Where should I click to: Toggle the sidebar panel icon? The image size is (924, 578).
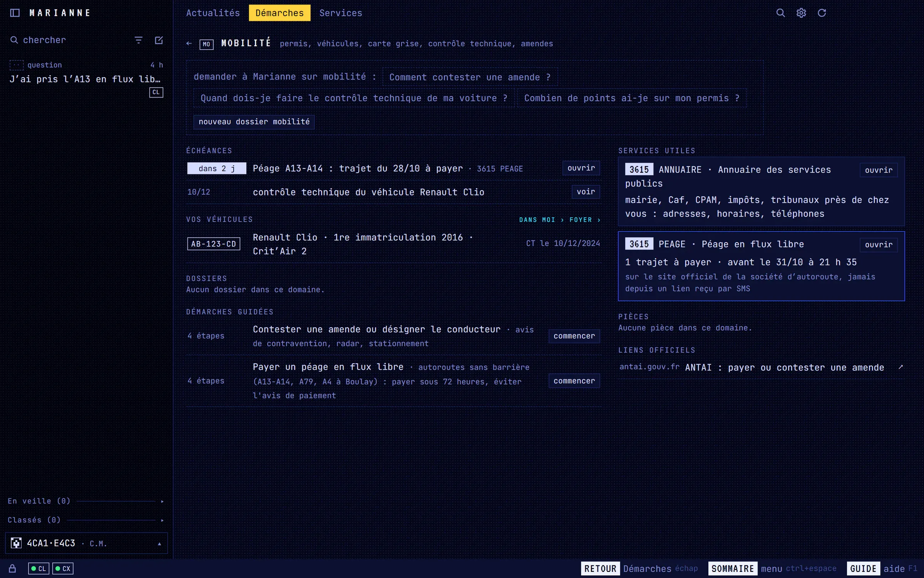pos(15,13)
